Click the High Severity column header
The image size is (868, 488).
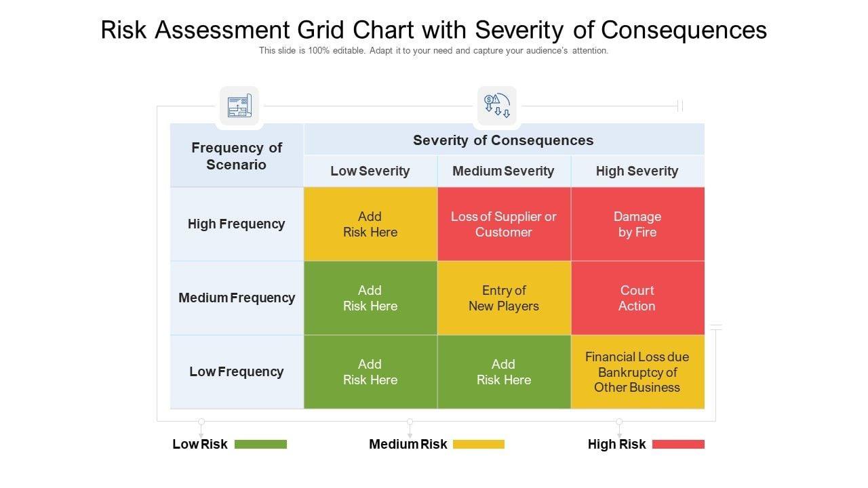click(x=637, y=171)
